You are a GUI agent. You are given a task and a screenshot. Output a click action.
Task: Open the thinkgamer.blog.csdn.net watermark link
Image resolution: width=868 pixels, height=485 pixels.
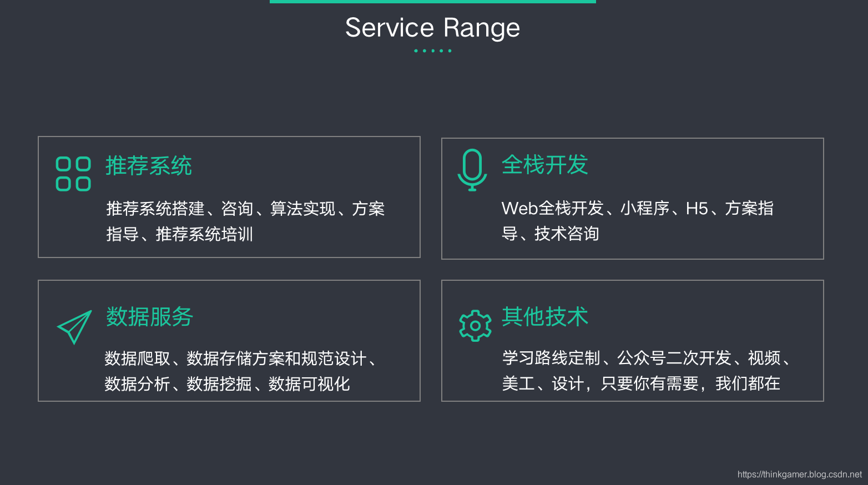[x=800, y=474]
